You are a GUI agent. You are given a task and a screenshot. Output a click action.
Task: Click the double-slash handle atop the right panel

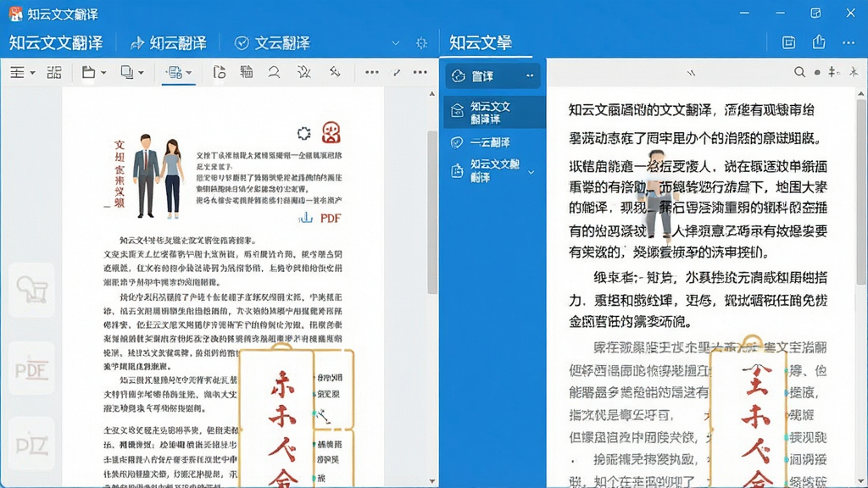[691, 73]
